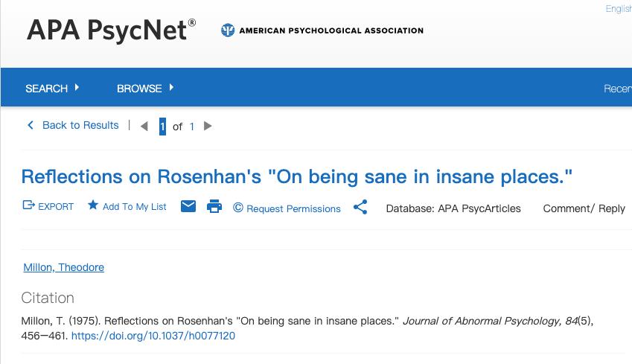
Task: Open the DOI link in citation
Action: (x=153, y=336)
